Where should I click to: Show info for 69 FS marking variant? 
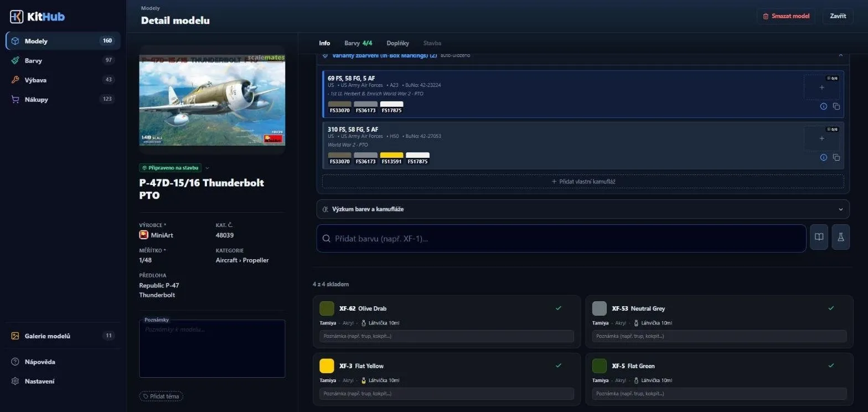click(823, 106)
